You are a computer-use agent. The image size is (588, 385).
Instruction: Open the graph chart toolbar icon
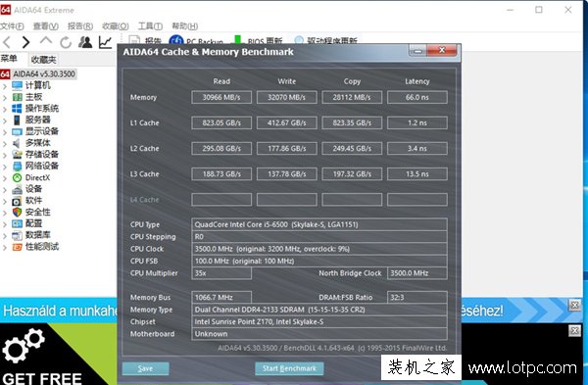(106, 42)
